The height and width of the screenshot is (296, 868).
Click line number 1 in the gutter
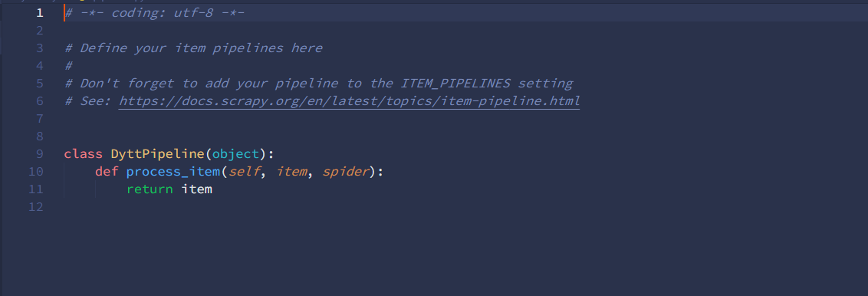(x=39, y=13)
